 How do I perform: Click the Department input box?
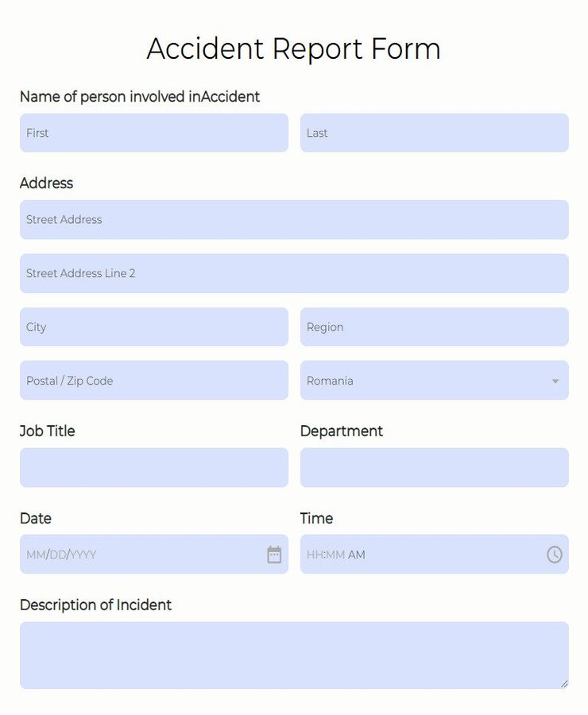tap(434, 468)
